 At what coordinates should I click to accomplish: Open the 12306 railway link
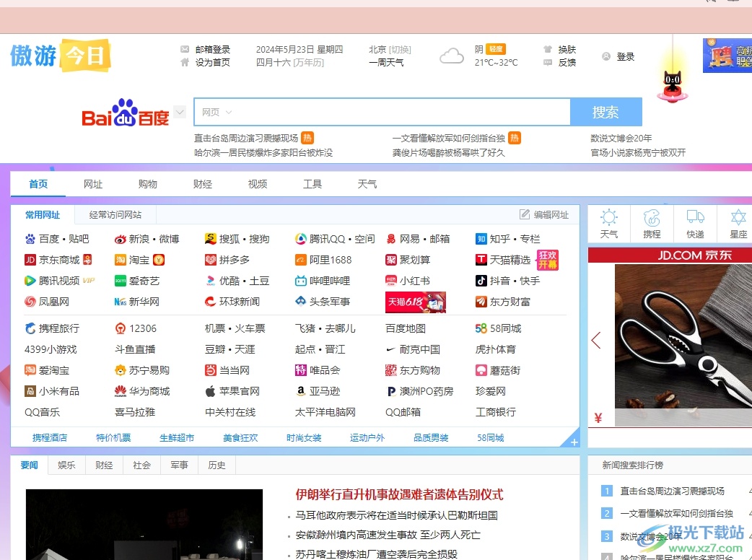click(143, 328)
